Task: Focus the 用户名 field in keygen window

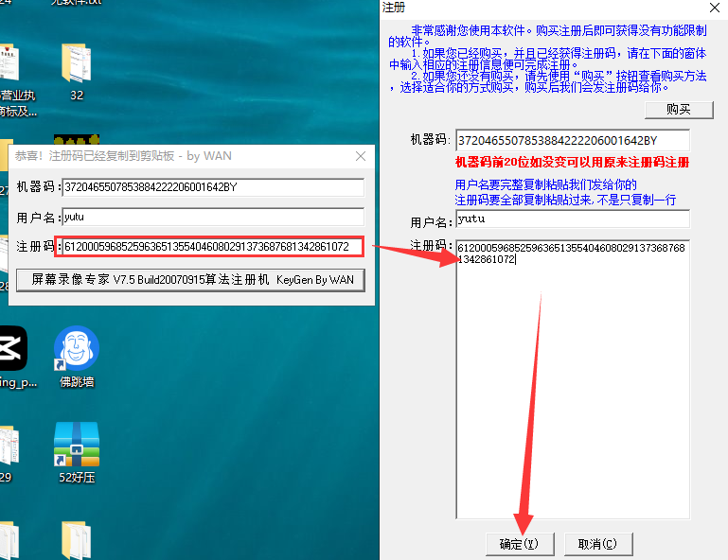Action: click(213, 218)
